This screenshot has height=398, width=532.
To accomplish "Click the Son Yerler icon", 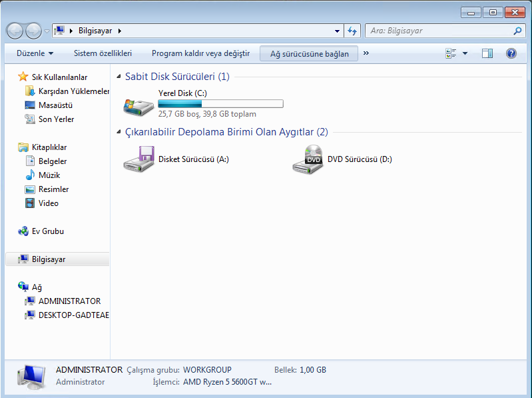I will point(30,119).
